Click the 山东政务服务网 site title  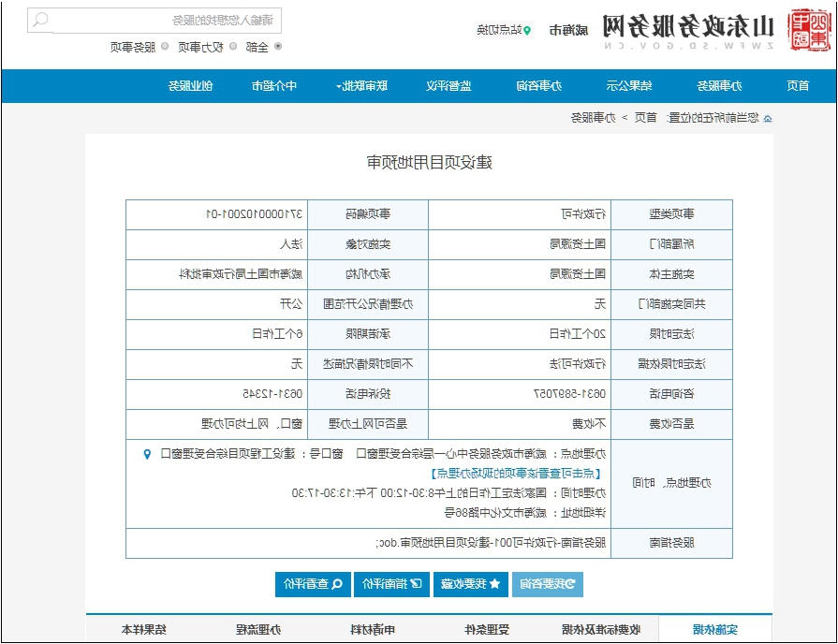pyautogui.click(x=688, y=26)
